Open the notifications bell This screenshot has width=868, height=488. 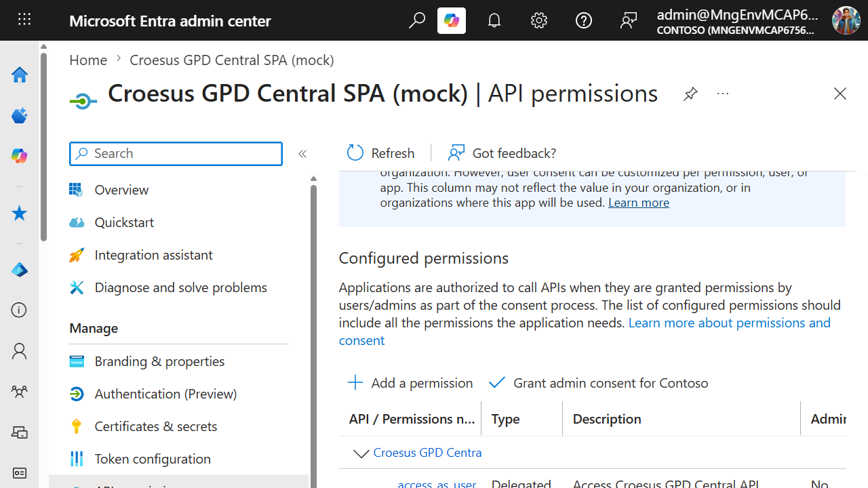[494, 20]
